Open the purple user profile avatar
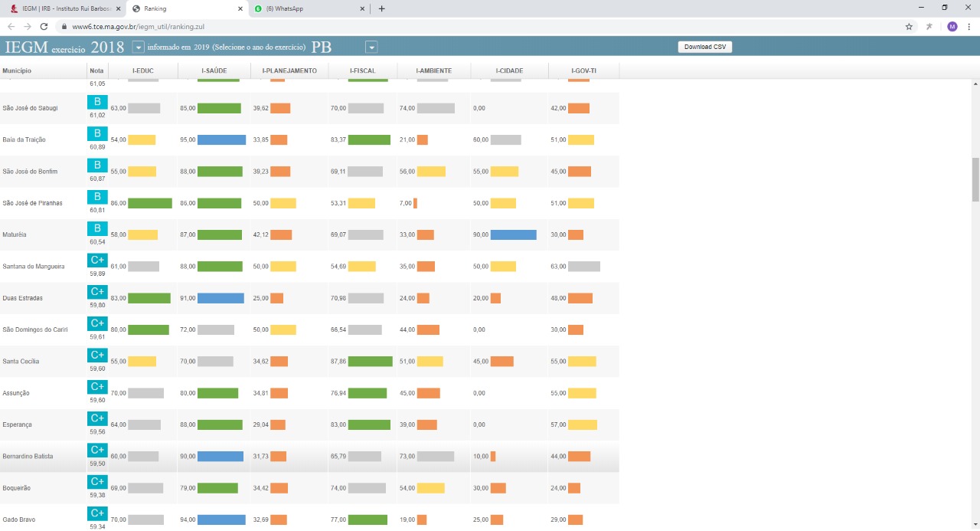This screenshot has height=531, width=980. click(952, 26)
